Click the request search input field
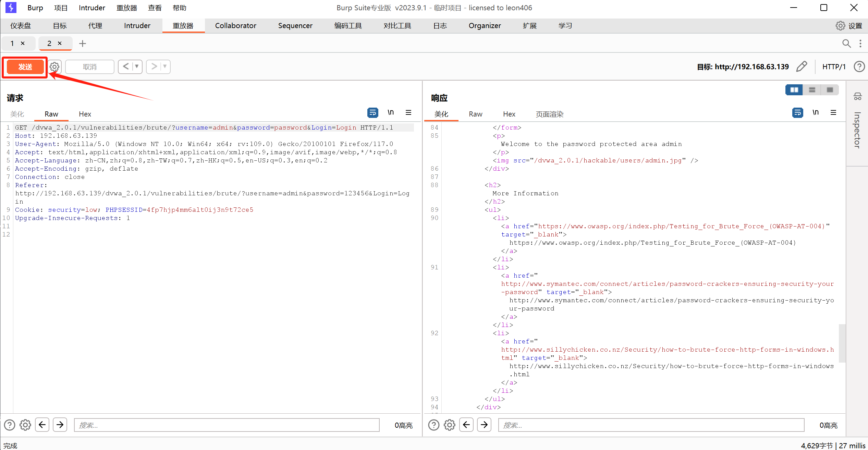 pyautogui.click(x=227, y=425)
